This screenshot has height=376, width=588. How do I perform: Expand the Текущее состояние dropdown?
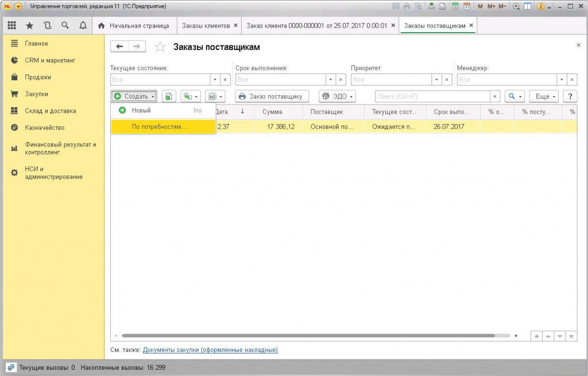click(215, 79)
